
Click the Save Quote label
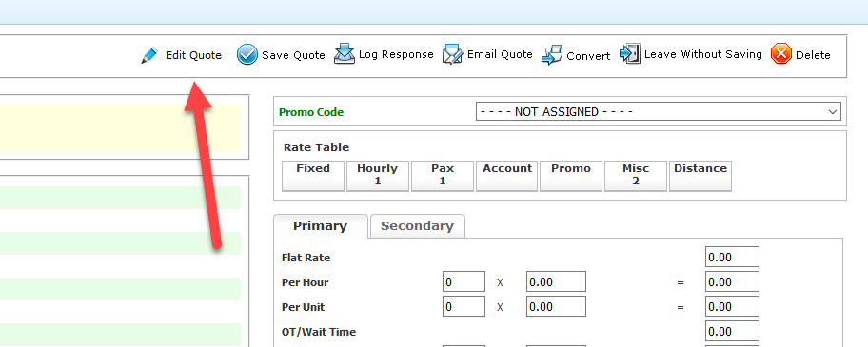click(293, 55)
